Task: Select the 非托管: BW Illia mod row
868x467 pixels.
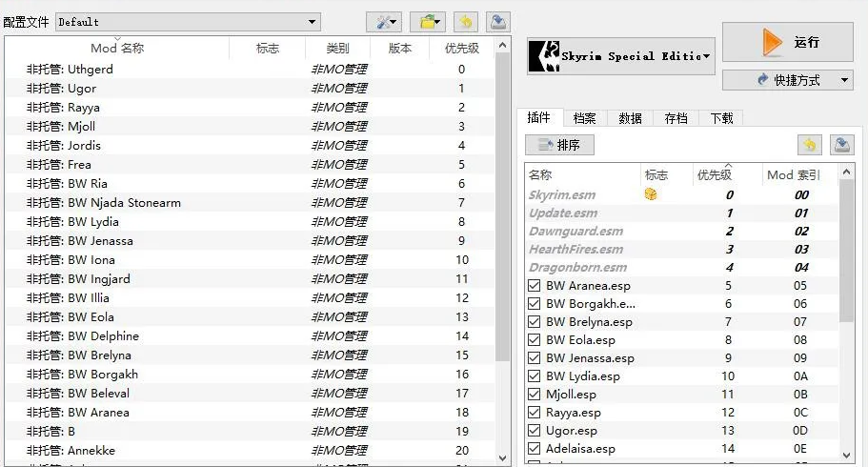Action: point(250,298)
